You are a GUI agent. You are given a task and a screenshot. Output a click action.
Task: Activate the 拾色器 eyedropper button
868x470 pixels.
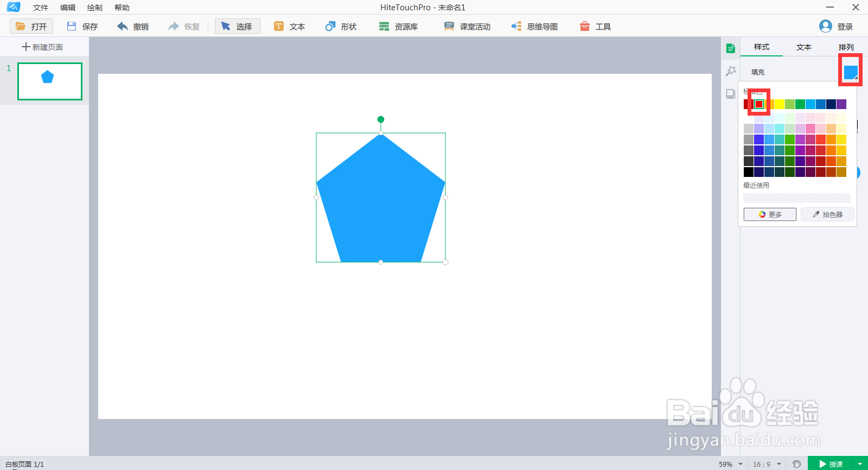(x=827, y=214)
